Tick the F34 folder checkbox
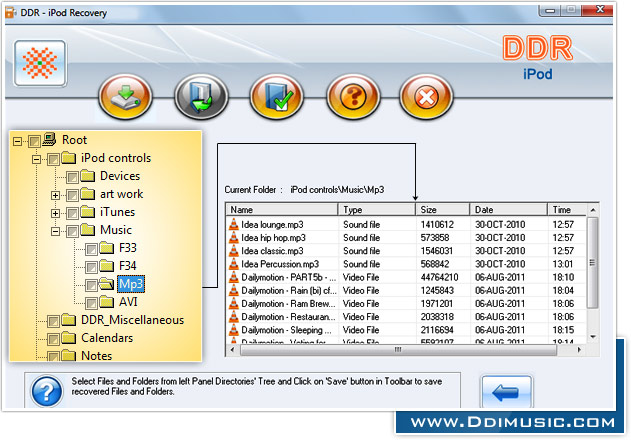 [x=91, y=267]
